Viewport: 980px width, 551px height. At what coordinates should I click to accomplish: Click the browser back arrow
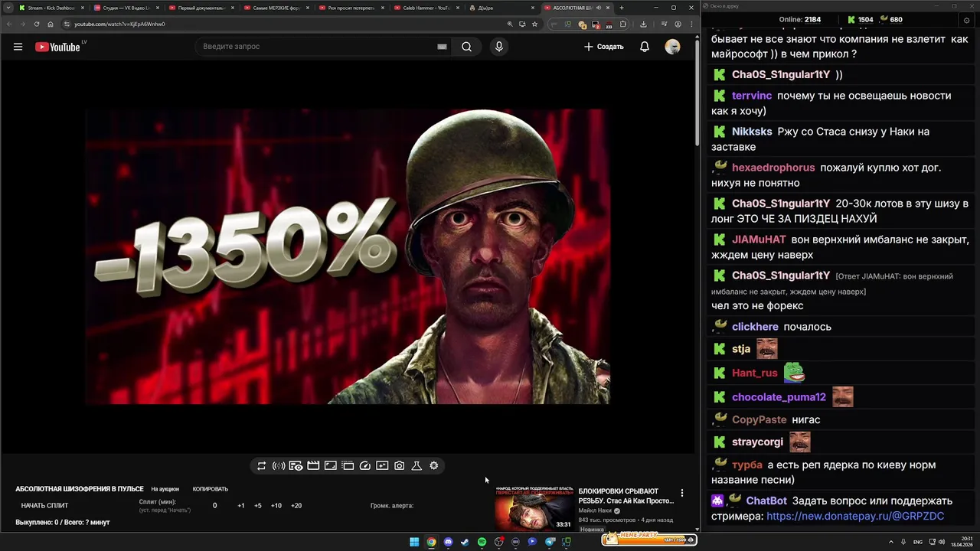coord(9,24)
